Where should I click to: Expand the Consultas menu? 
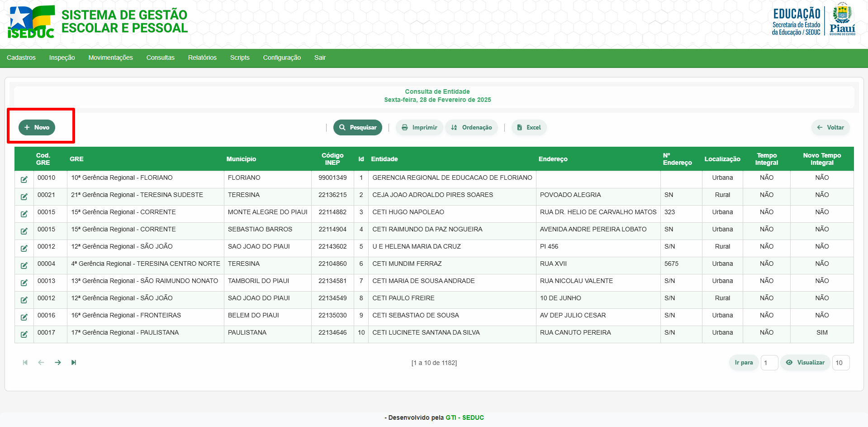[x=160, y=58]
